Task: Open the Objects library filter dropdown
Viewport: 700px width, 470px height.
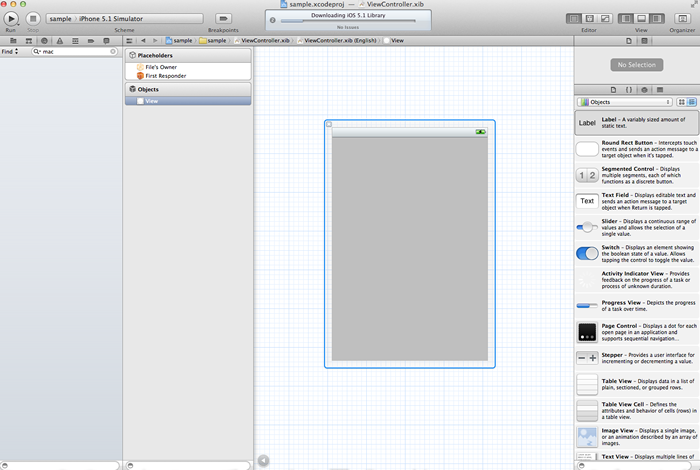Action: click(x=625, y=102)
